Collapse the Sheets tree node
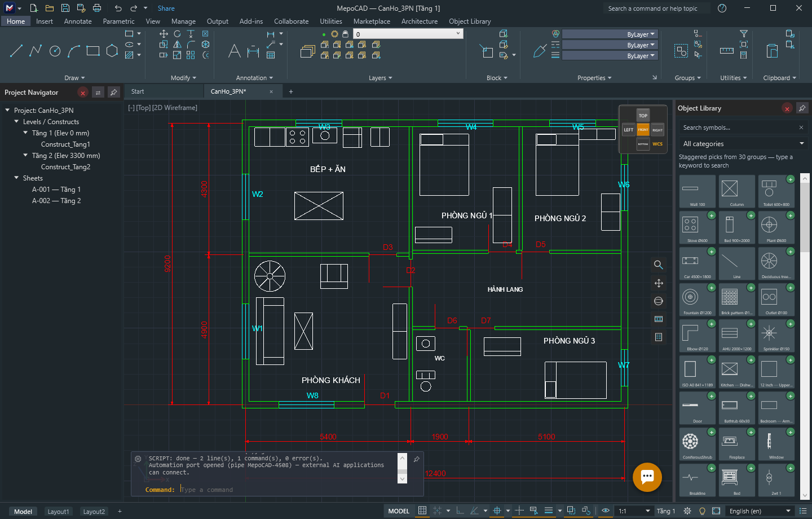This screenshot has width=812, height=519. 16,178
